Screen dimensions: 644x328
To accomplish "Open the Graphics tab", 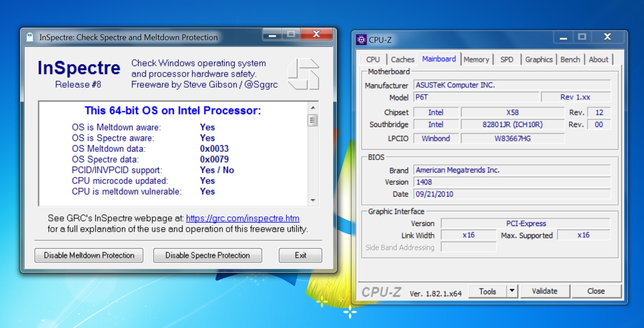I will click(x=539, y=59).
